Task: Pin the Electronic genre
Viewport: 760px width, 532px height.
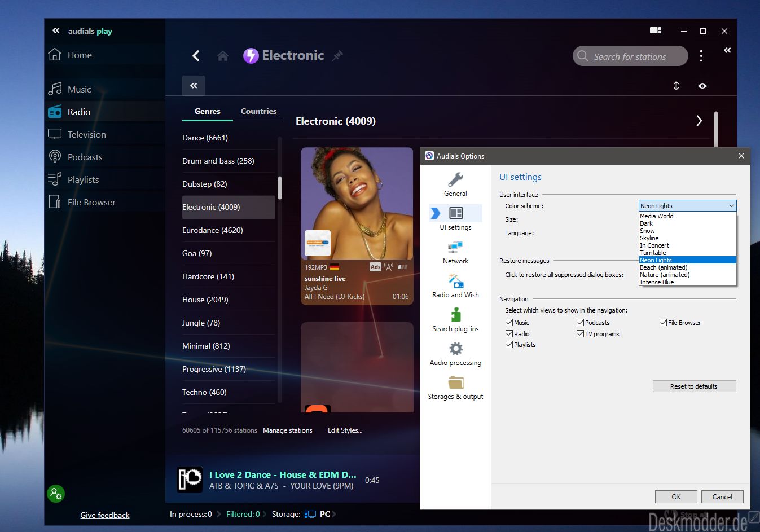Action: (337, 56)
